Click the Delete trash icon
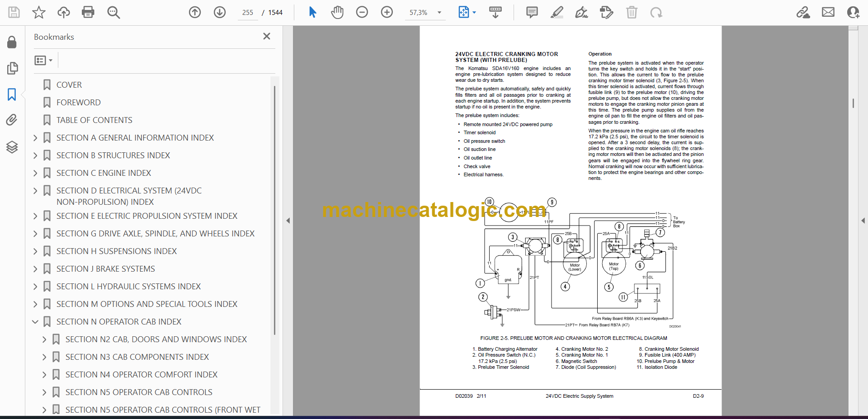The image size is (868, 419). pos(632,12)
